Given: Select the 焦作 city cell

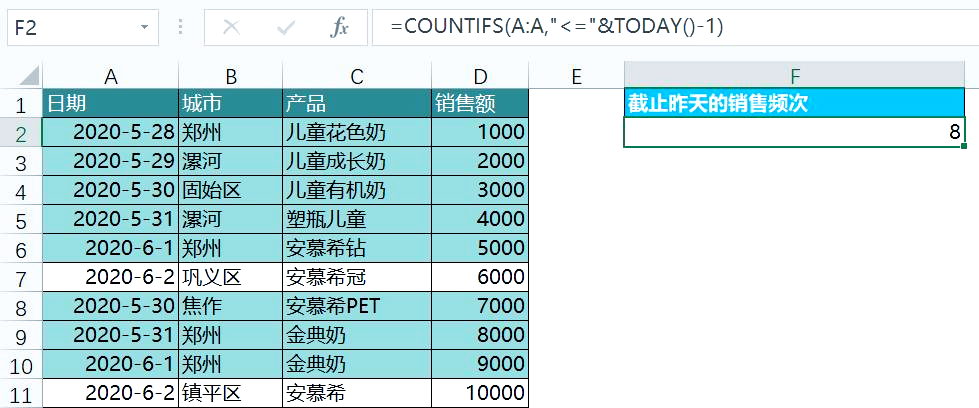Looking at the screenshot, I should coord(231,307).
